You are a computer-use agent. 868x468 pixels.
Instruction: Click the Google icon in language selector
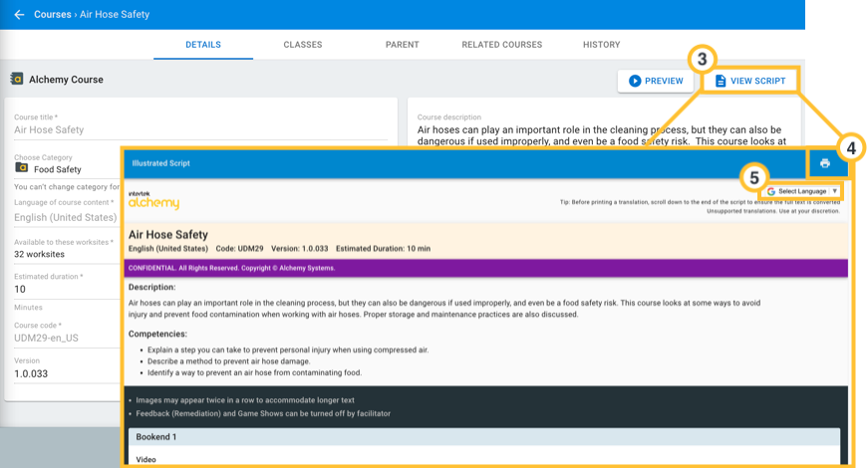tap(771, 191)
